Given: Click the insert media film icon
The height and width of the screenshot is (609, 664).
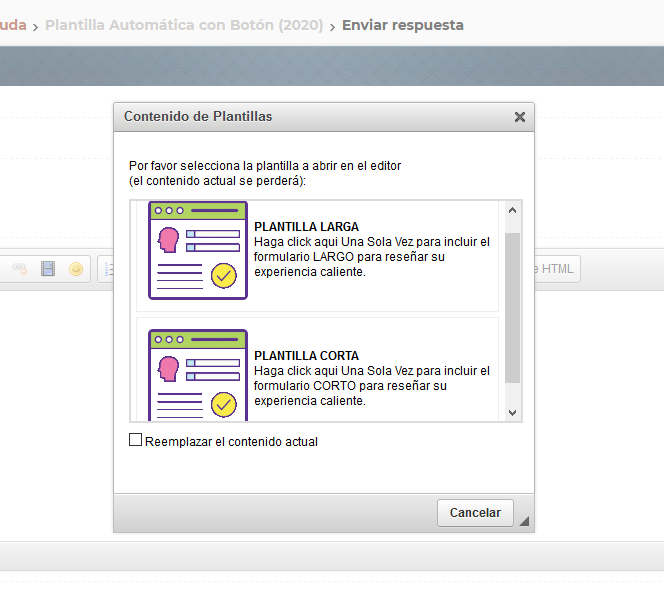Looking at the screenshot, I should tap(48, 269).
